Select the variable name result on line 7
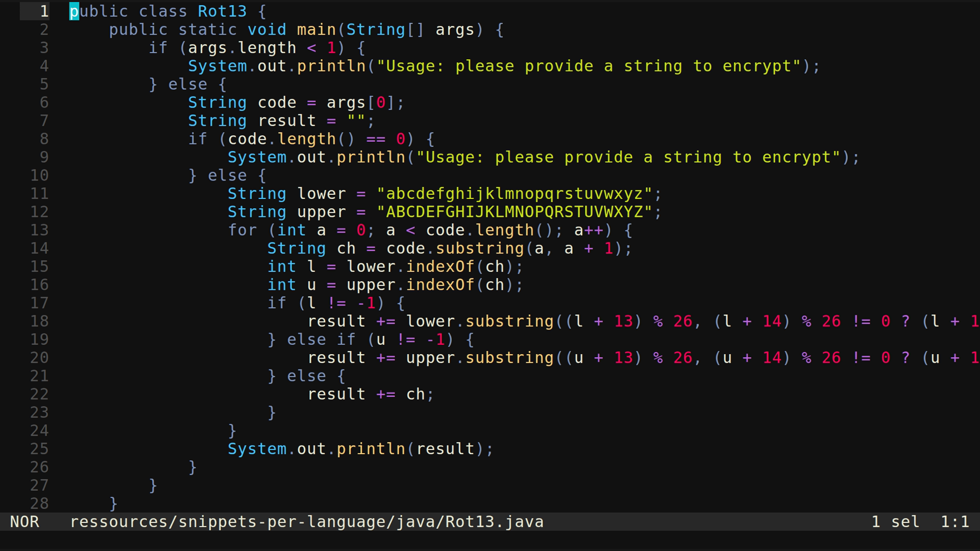980x551 pixels. point(286,120)
